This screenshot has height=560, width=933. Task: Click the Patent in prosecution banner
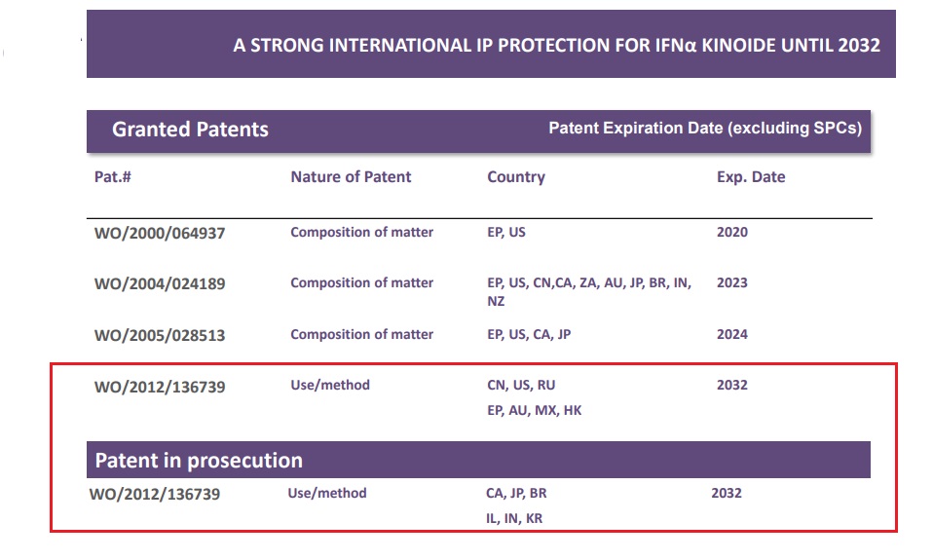pos(478,460)
